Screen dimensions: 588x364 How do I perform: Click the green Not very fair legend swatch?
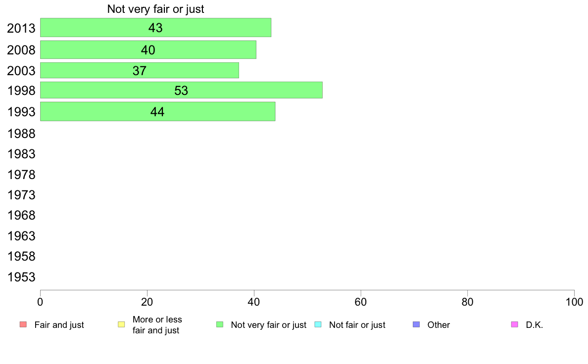(220, 324)
